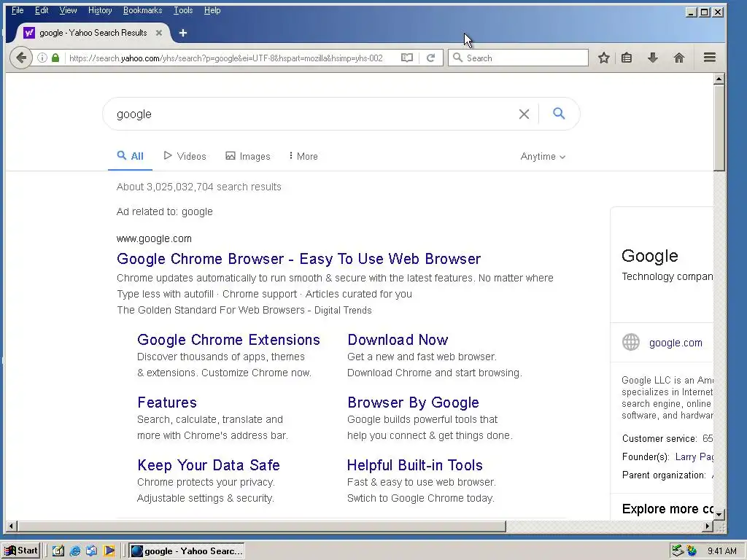The width and height of the screenshot is (747, 560).
Task: Open the File menu
Action: [18, 10]
